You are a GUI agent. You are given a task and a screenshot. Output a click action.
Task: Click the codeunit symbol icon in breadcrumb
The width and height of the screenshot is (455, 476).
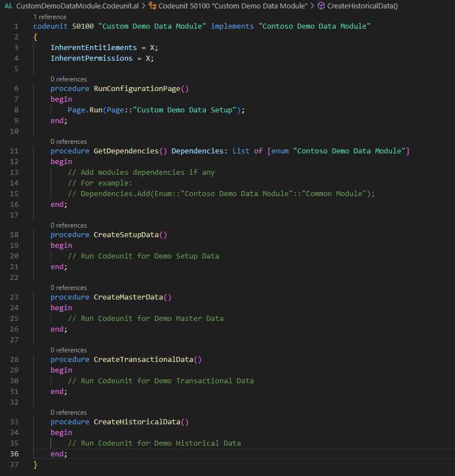pos(152,6)
